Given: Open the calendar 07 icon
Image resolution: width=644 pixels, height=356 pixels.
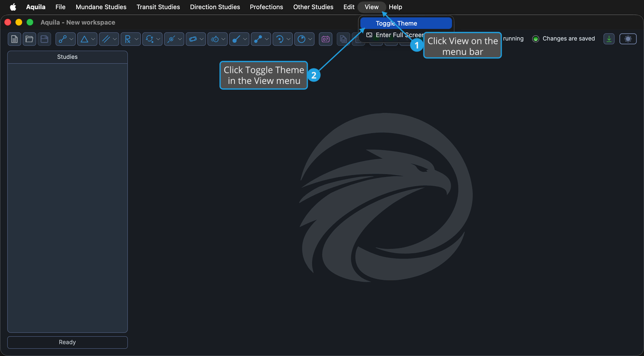Looking at the screenshot, I should point(326,39).
